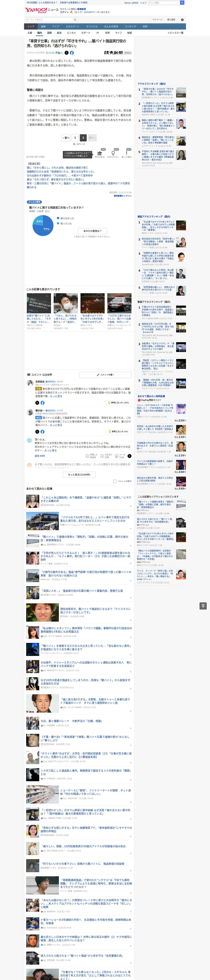Click the blue web search magnifier button
210x980 pixels.
point(182,3)
